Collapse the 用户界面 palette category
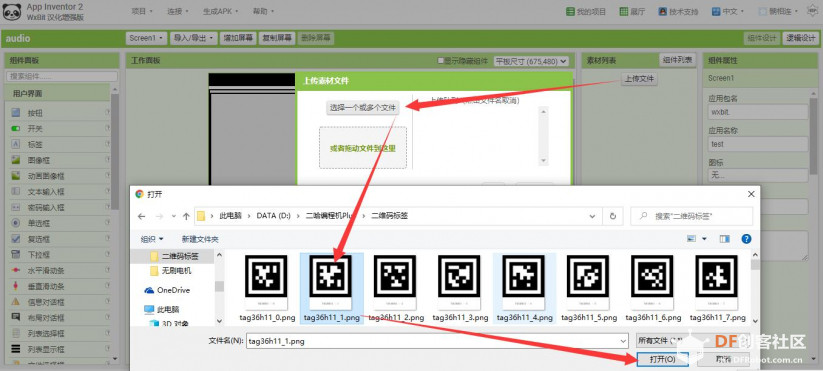Image resolution: width=823 pixels, height=371 pixels. pos(58,93)
